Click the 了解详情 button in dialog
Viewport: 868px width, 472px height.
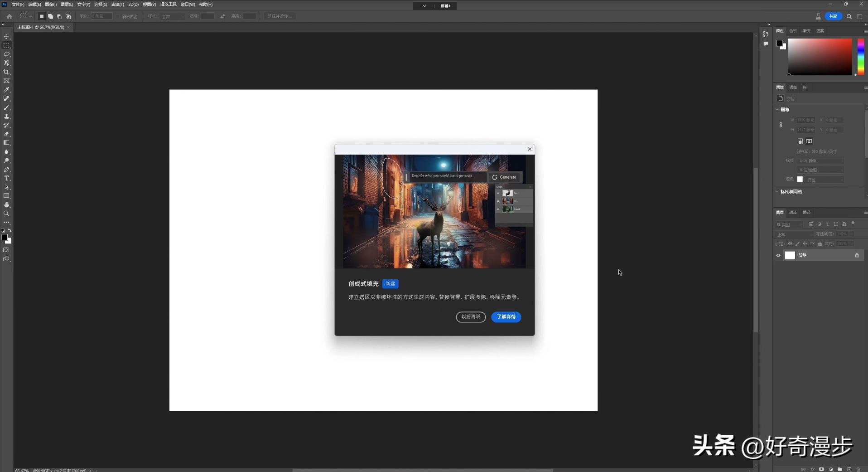[x=506, y=317]
